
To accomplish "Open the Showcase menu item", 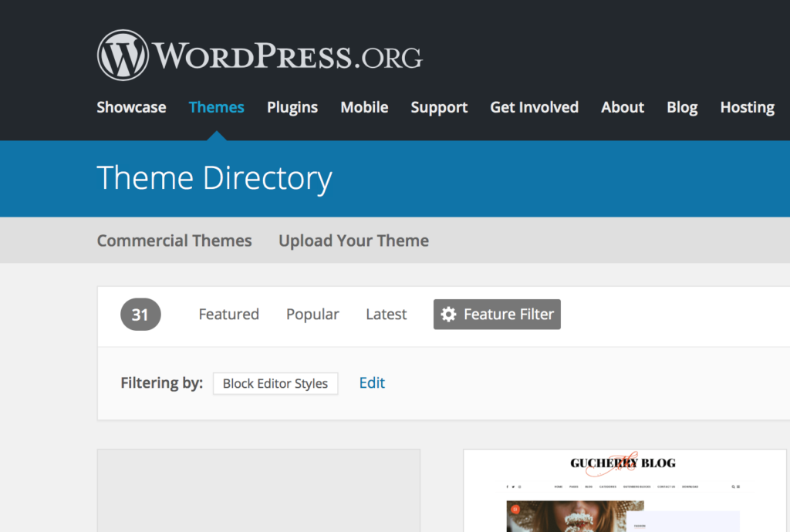I will click(131, 107).
